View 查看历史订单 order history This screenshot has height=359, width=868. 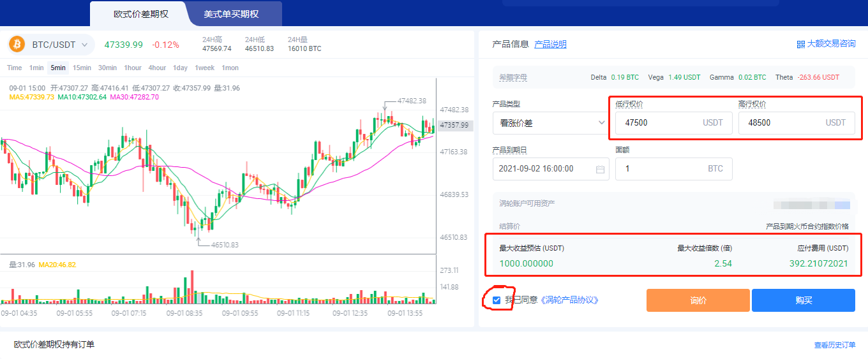(x=834, y=345)
